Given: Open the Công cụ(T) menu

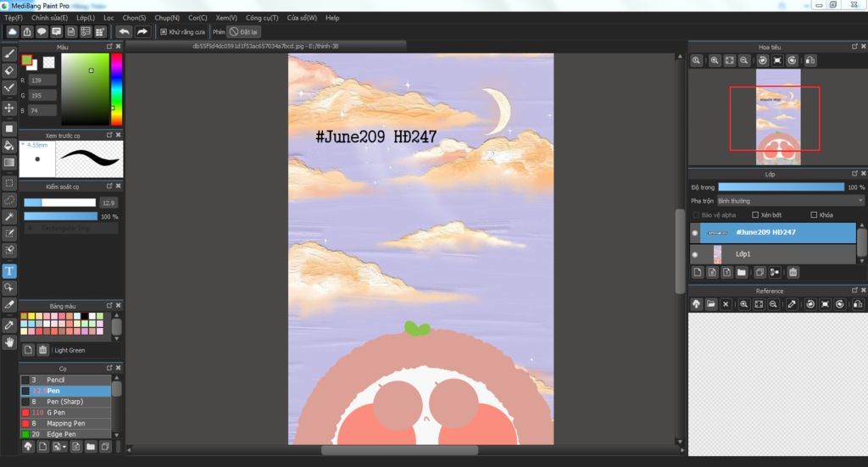Looking at the screenshot, I should pos(262,18).
